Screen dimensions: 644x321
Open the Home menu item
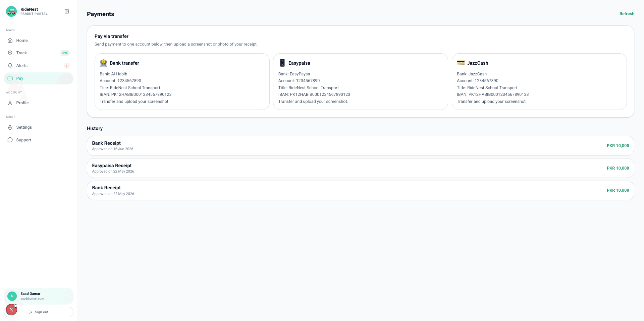tap(39, 41)
